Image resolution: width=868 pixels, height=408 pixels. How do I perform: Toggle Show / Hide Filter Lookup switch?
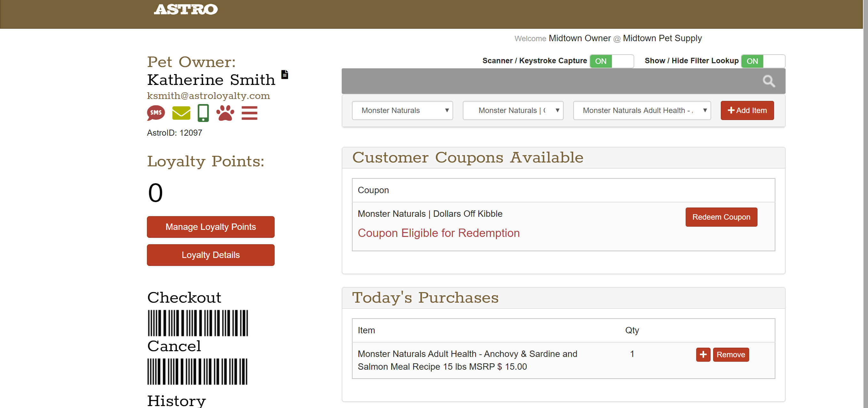763,61
